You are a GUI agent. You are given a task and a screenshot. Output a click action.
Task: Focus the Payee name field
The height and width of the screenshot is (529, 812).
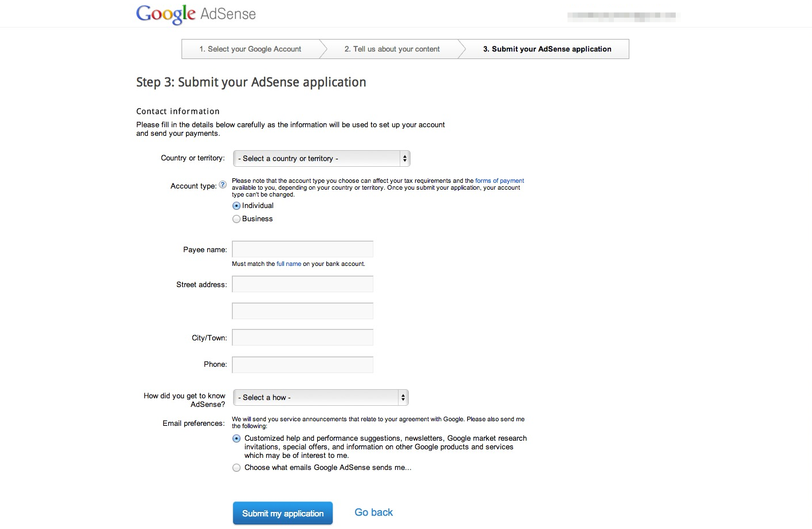pos(302,249)
